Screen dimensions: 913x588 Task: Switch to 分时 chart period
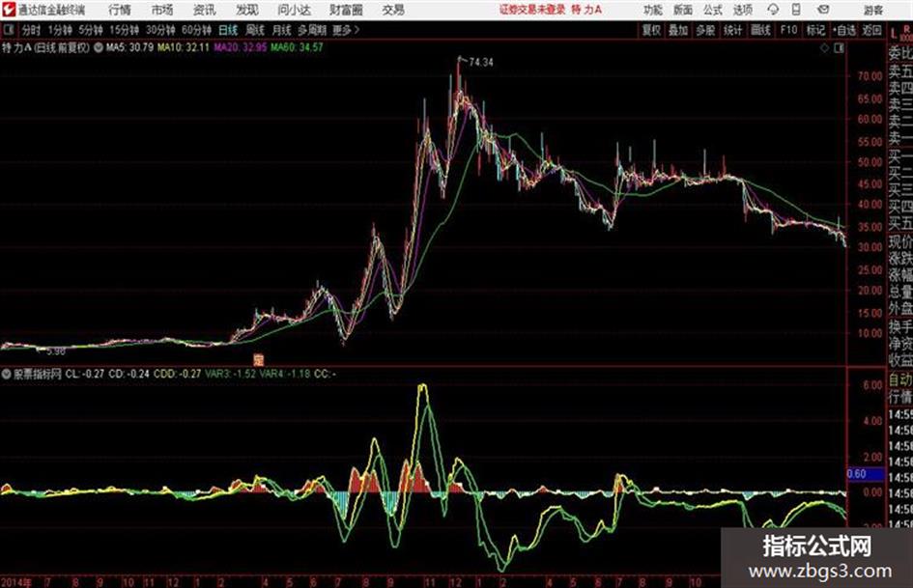tap(32, 30)
